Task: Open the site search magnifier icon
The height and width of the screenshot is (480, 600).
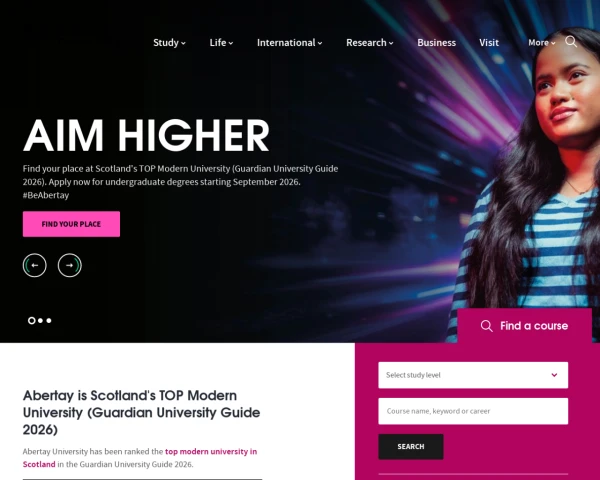Action: point(571,42)
